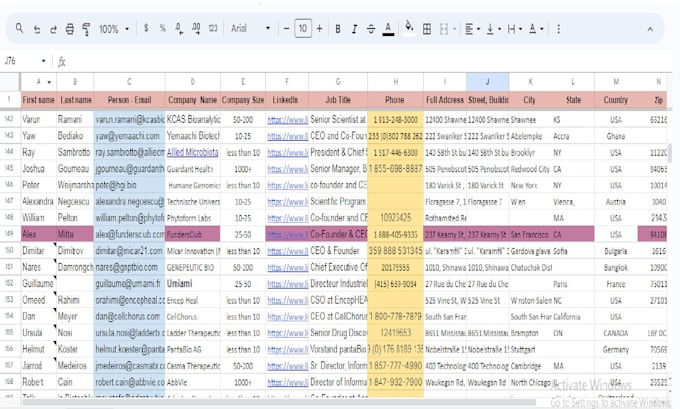Click the San Francisco city cell
The width and height of the screenshot is (680, 409).
[x=530, y=235]
